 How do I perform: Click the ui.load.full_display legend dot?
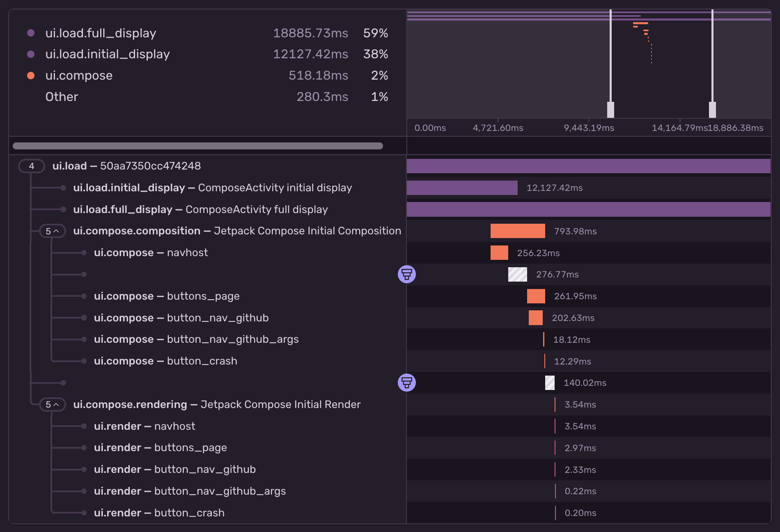pyautogui.click(x=31, y=33)
